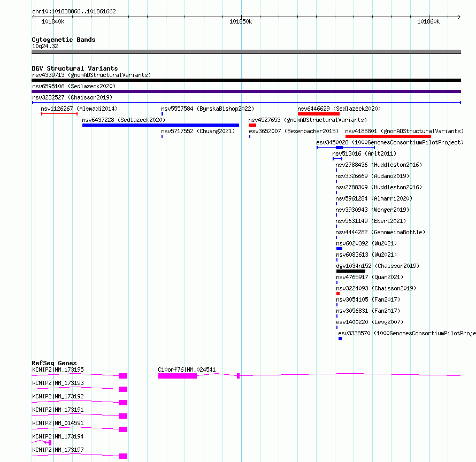Click the esv3450028 1000Genomes feature glyph
This screenshot has height=462, width=476.
pyautogui.click(x=346, y=148)
